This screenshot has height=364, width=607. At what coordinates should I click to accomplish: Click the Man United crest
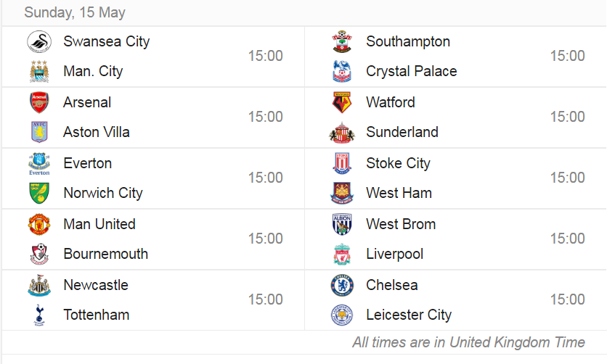point(39,224)
